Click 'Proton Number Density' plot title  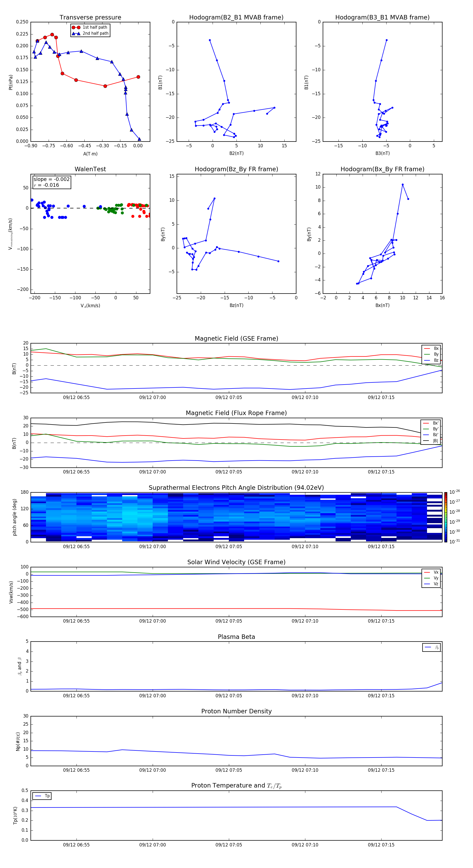tap(236, 711)
